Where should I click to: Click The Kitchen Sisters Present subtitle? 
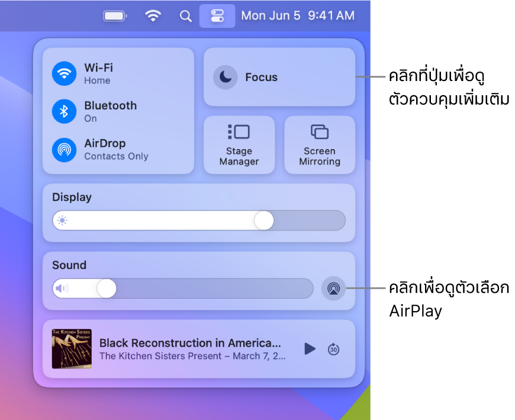(192, 356)
